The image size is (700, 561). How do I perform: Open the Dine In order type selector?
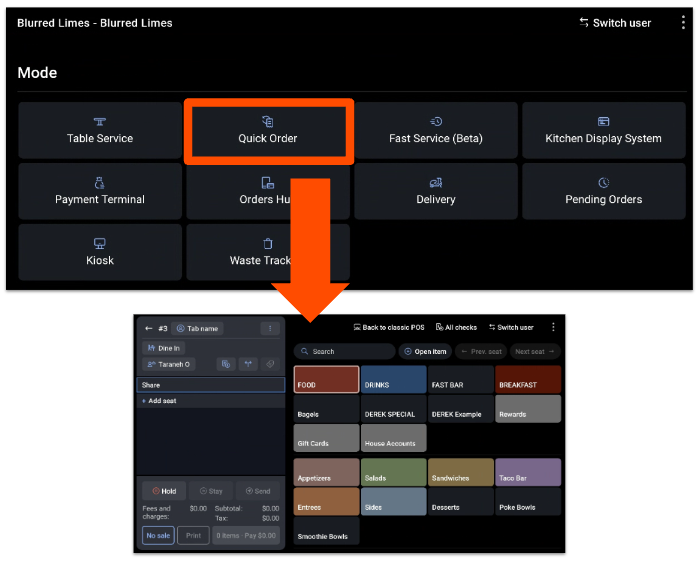163,348
